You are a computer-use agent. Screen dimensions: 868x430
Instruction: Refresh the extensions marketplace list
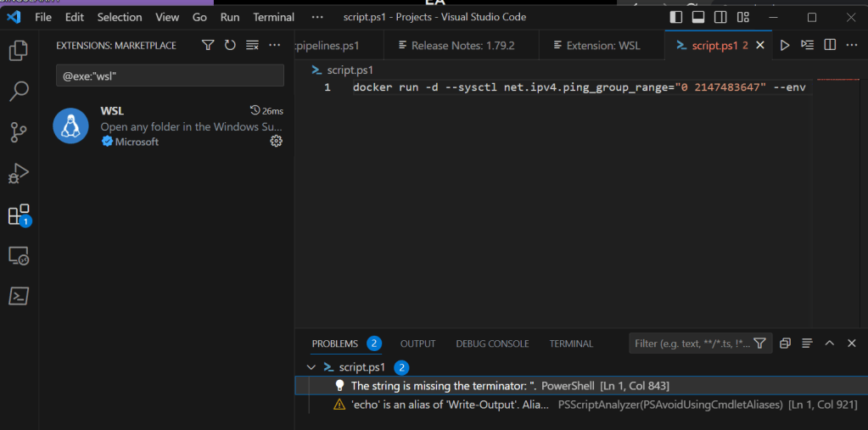230,46
